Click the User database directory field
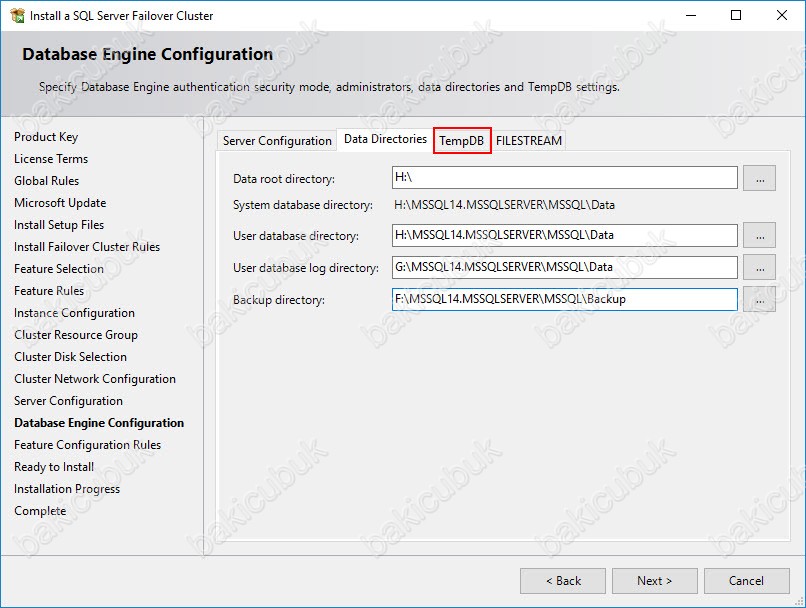806x608 pixels. point(564,235)
